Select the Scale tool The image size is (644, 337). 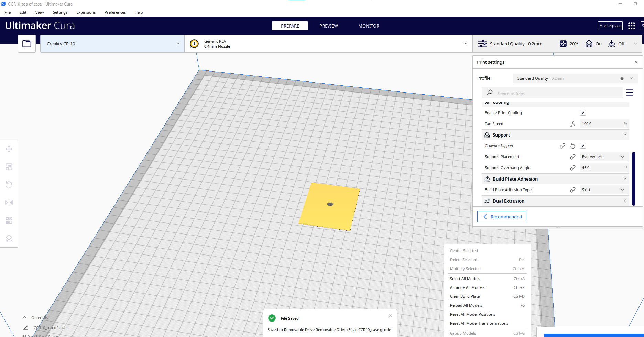[9, 167]
